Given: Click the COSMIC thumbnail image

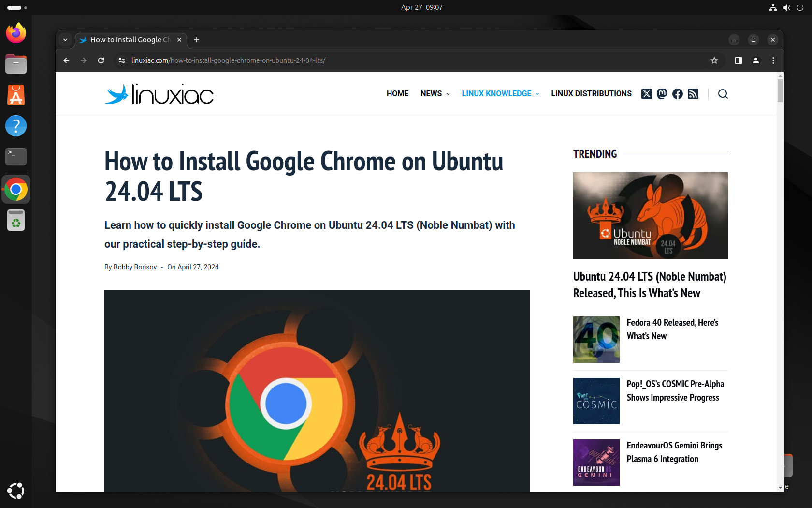Looking at the screenshot, I should click(596, 401).
